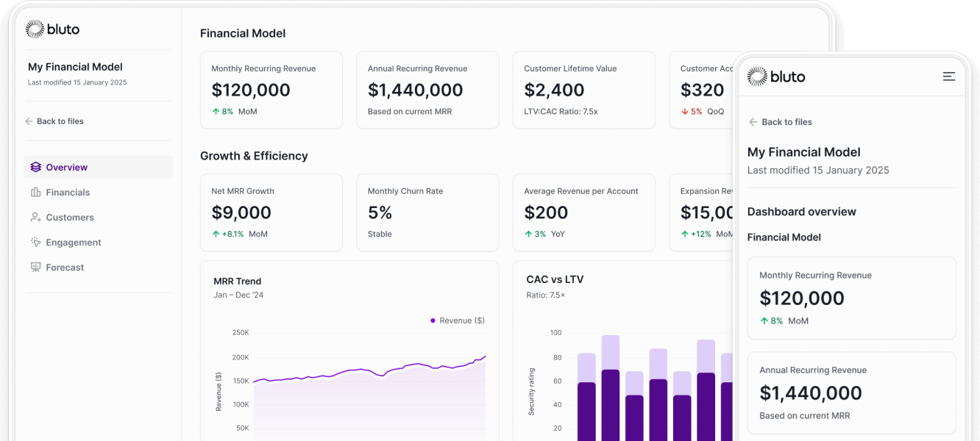980x441 pixels.
Task: Click the Customers person icon in sidebar
Action: point(35,218)
